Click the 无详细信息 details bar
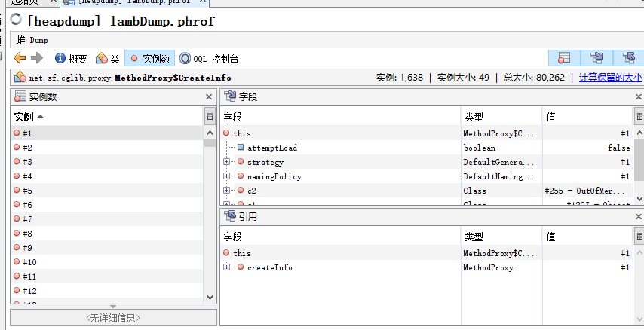Screen dimensions: 644x330 pos(113,318)
